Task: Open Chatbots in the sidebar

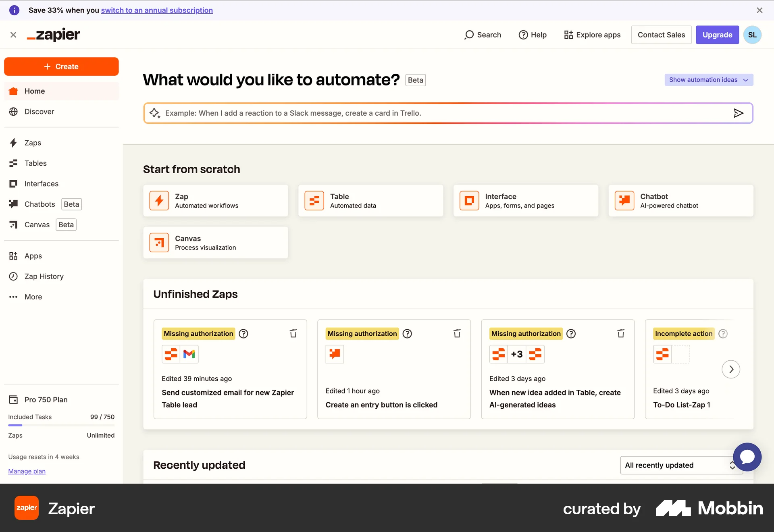Action: (x=61, y=204)
